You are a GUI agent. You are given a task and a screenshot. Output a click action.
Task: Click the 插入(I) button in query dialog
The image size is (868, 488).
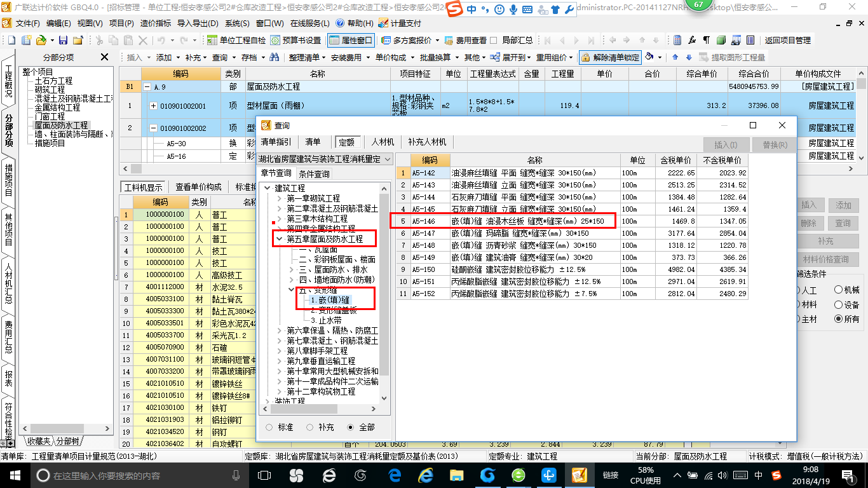click(x=725, y=145)
